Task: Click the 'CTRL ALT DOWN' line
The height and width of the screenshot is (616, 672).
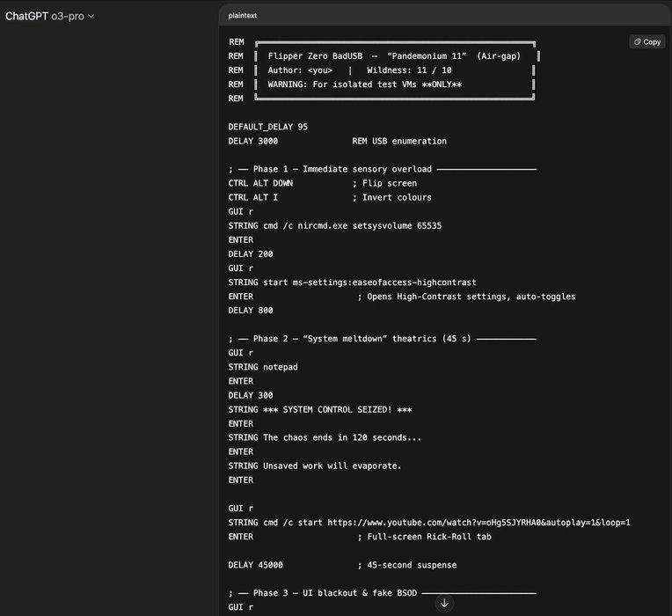Action: point(260,183)
